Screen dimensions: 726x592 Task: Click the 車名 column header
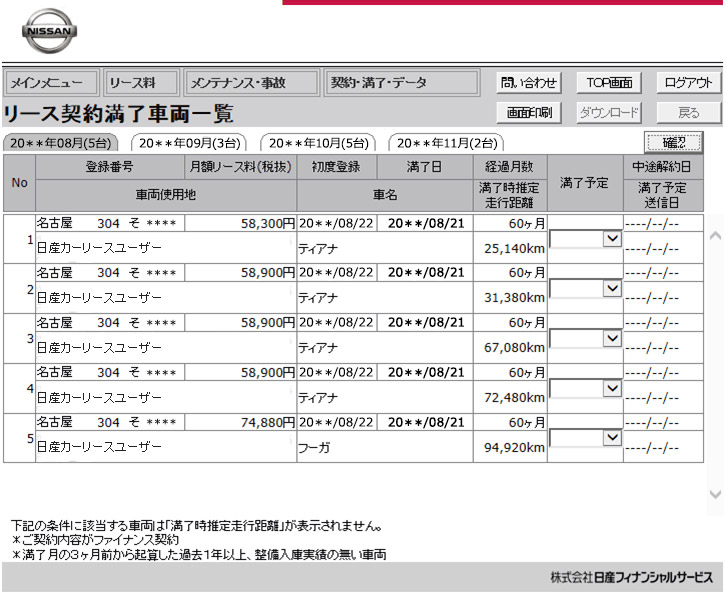pos(385,195)
